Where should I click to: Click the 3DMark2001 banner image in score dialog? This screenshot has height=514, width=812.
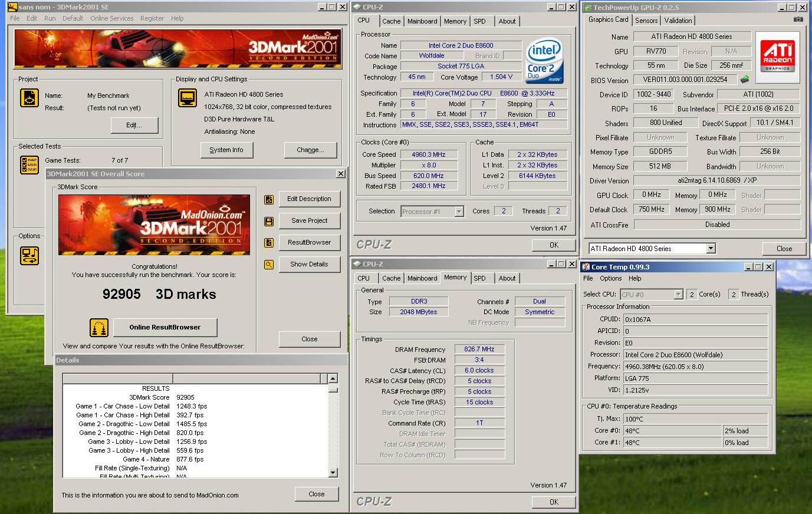pos(154,225)
